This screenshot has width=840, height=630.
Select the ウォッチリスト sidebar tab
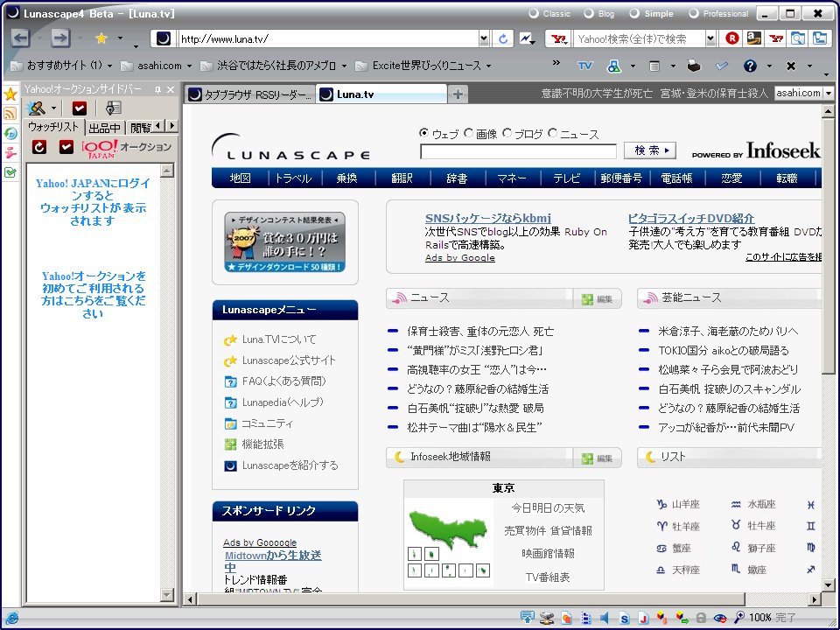coord(53,127)
